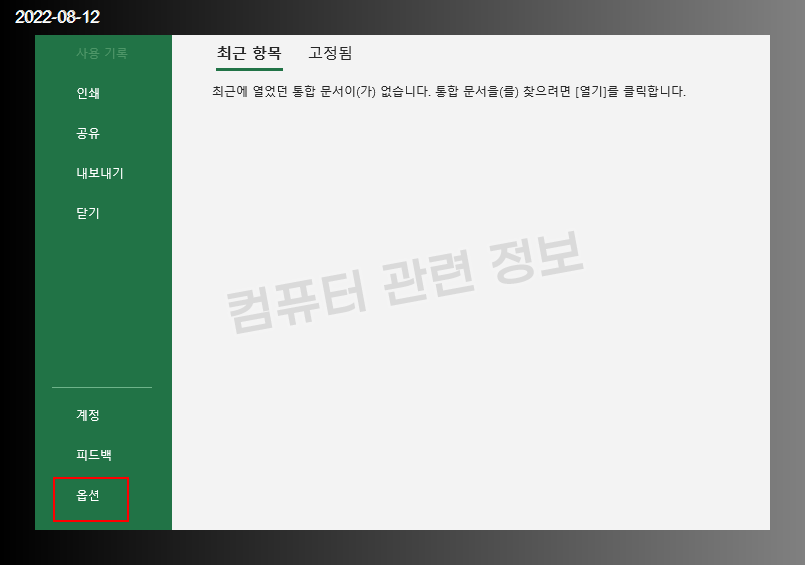
Task: Open 피드백 (Feedback) page
Action: pyautogui.click(x=94, y=455)
